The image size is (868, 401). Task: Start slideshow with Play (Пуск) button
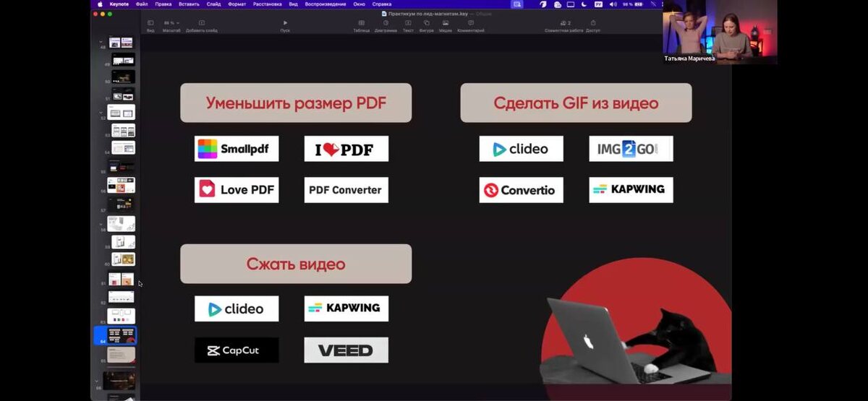(285, 26)
